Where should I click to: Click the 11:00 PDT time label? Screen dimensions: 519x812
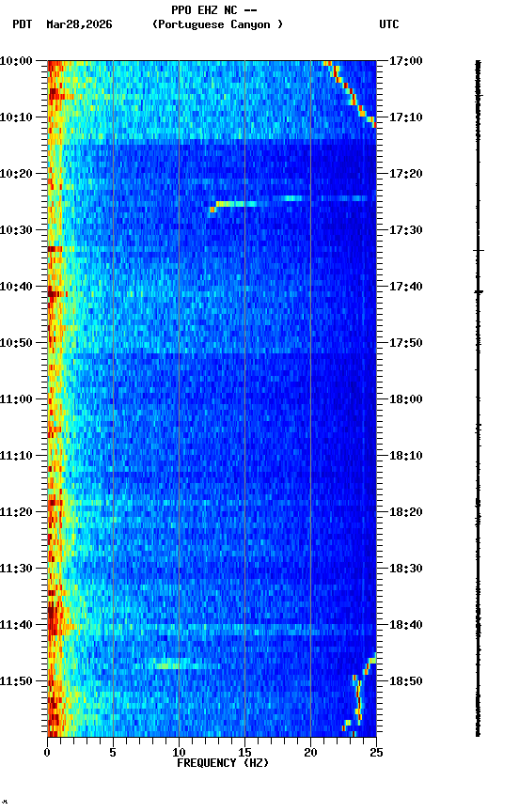coord(16,399)
